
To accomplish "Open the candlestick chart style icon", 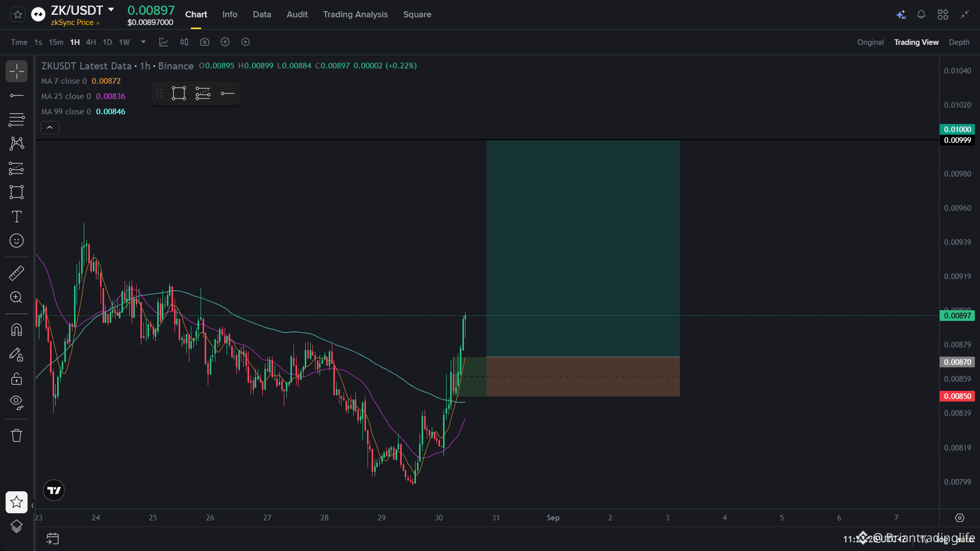I will 184,42.
